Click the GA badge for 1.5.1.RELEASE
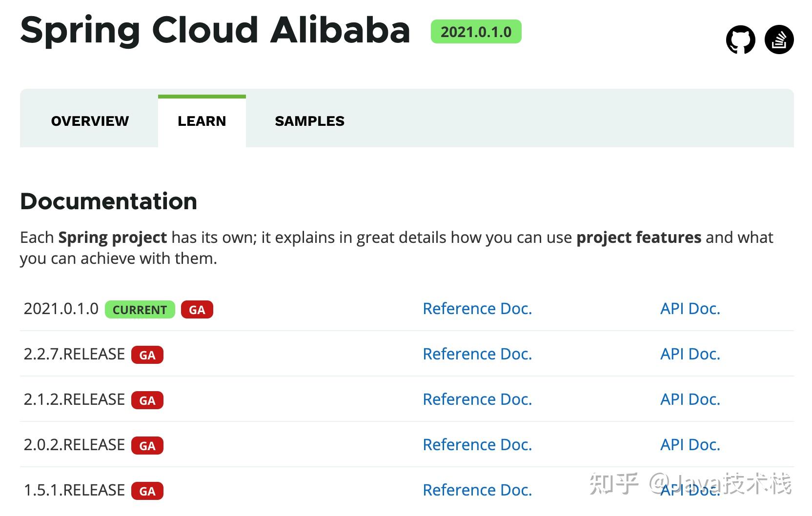The width and height of the screenshot is (812, 516). click(x=147, y=491)
